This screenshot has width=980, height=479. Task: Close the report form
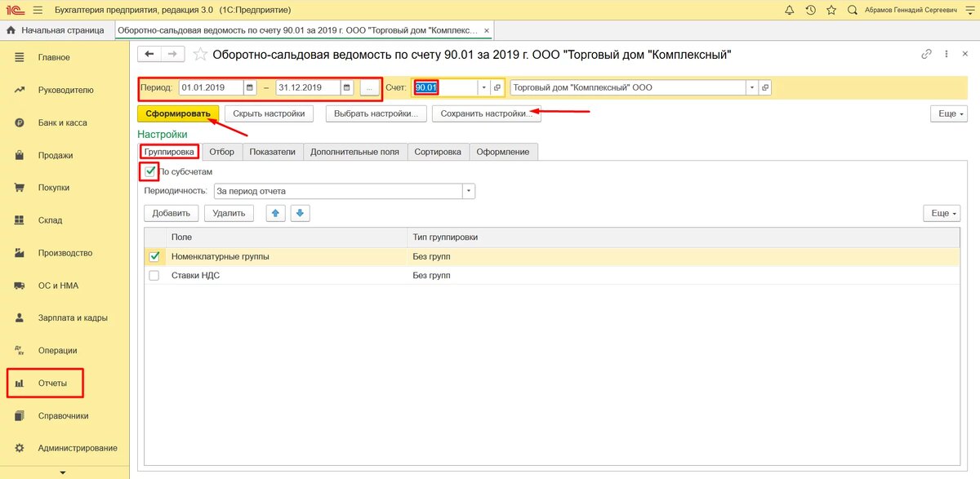pos(965,55)
